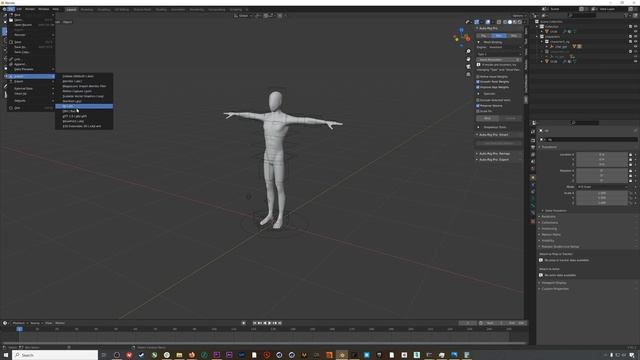Image resolution: width=640 pixels, height=360 pixels.
Task: Select the orange Object properties tab icon
Action: 533,178
